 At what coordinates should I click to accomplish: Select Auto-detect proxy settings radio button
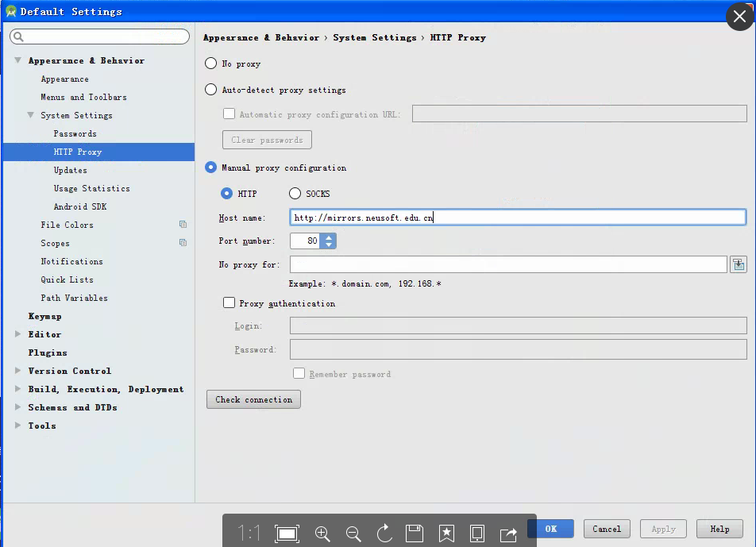click(x=210, y=90)
